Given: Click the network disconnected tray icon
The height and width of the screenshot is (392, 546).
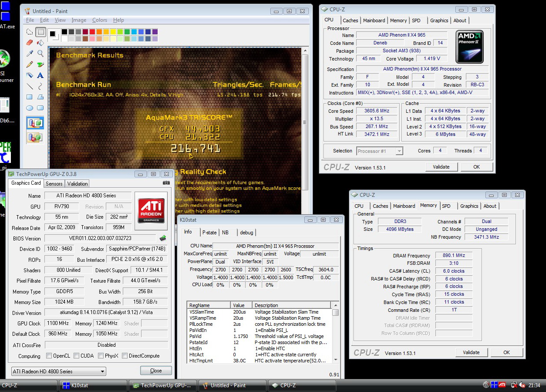Looking at the screenshot, I should coord(514,385).
